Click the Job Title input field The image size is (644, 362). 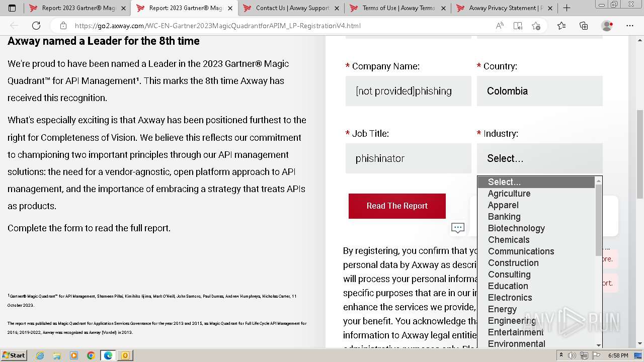click(408, 158)
